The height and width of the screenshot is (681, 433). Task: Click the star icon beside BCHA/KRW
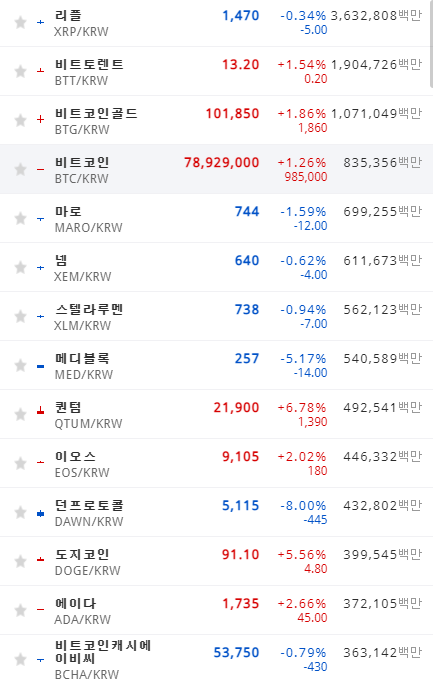pyautogui.click(x=20, y=660)
